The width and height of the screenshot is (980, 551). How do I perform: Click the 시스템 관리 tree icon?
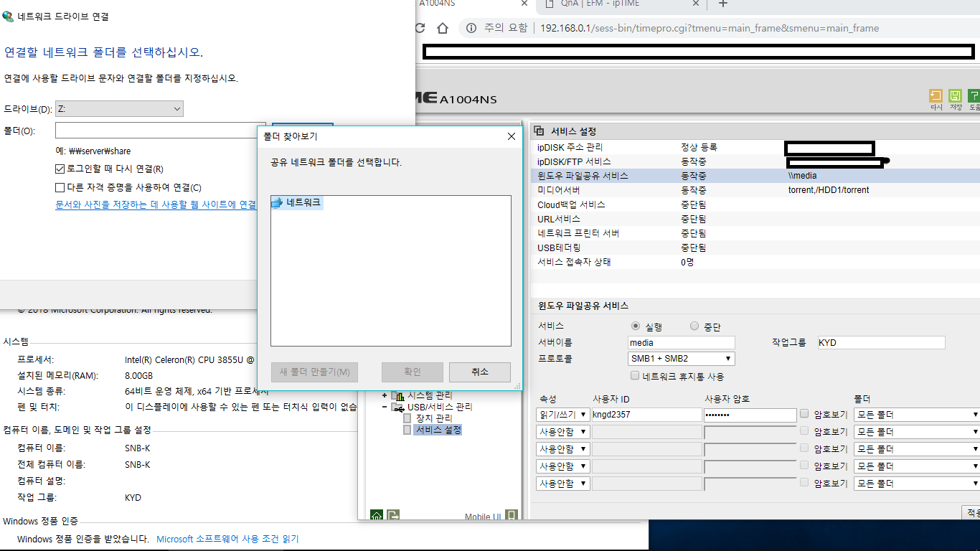click(x=398, y=396)
